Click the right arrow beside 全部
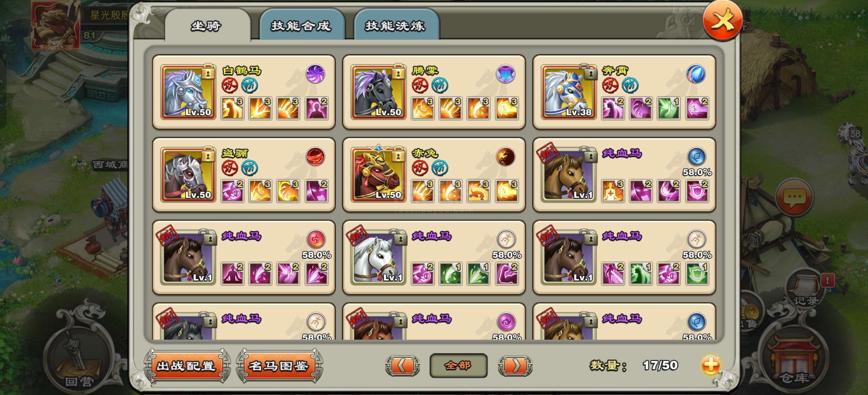Image resolution: width=868 pixels, height=395 pixels. point(515,365)
